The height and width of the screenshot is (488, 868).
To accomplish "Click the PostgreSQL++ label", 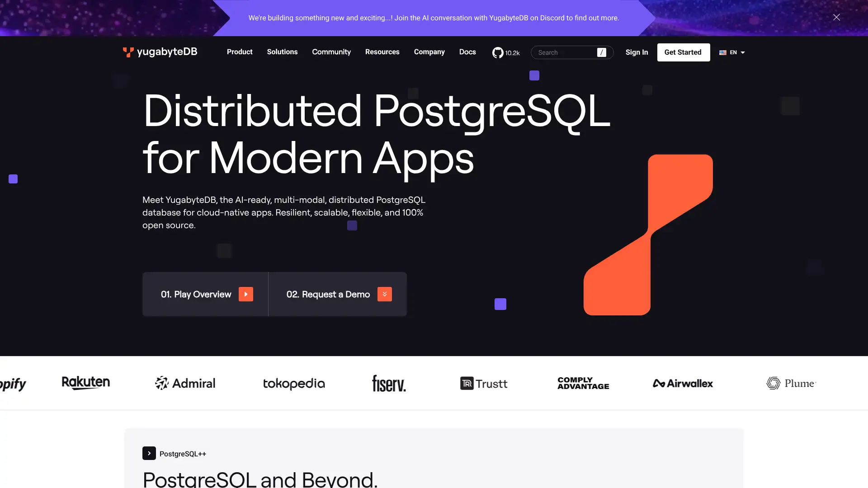I will point(183,454).
